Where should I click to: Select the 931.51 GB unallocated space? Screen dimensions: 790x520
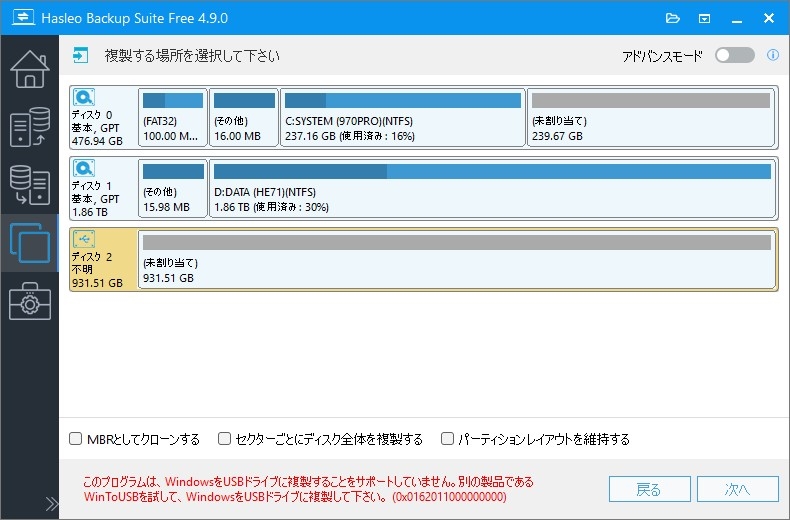point(457,259)
